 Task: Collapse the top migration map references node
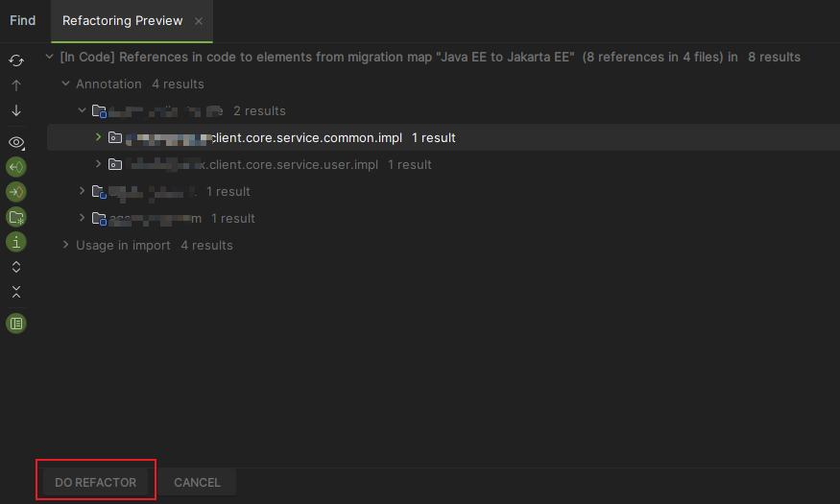click(49, 57)
